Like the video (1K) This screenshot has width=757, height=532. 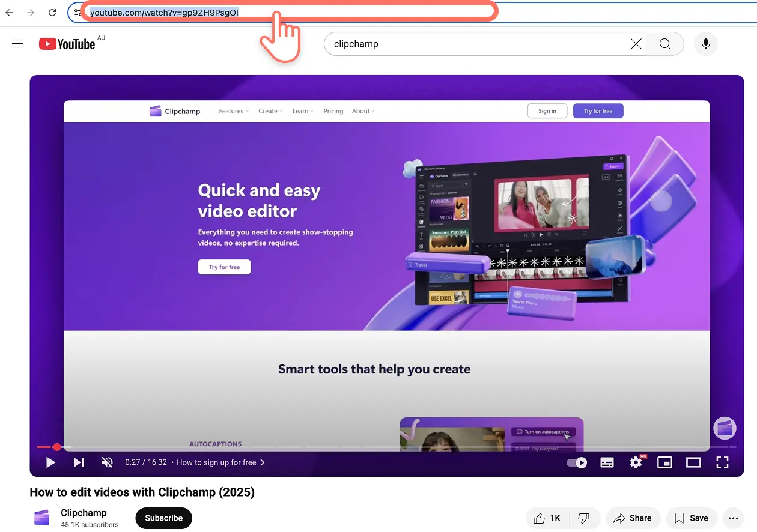[547, 518]
